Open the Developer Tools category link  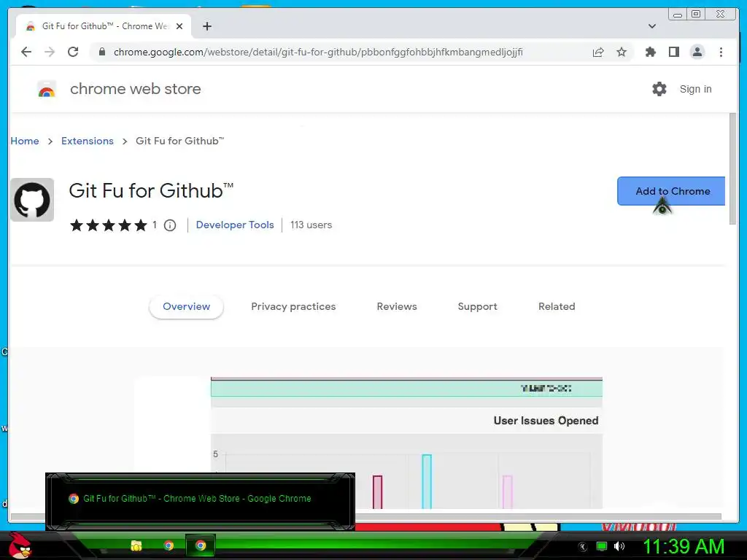235,225
